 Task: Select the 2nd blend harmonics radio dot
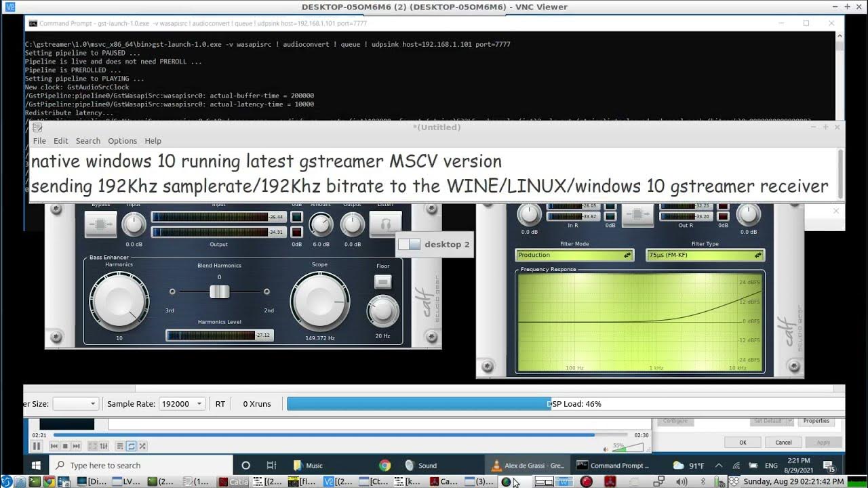267,291
